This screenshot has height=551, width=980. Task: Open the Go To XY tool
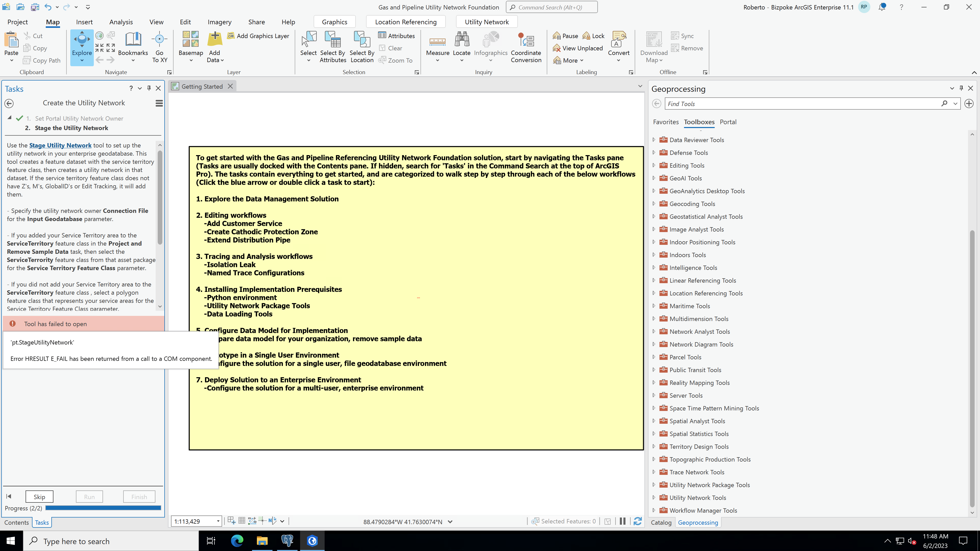(159, 47)
